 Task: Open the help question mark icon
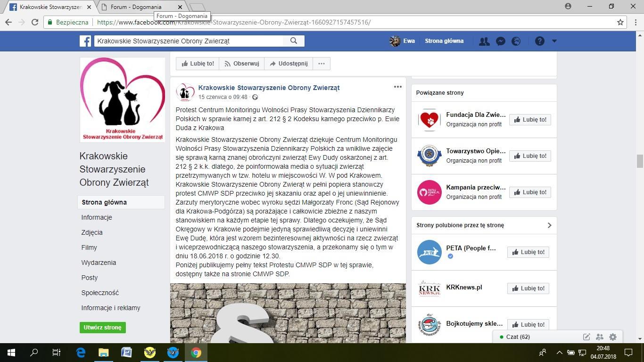pyautogui.click(x=540, y=41)
